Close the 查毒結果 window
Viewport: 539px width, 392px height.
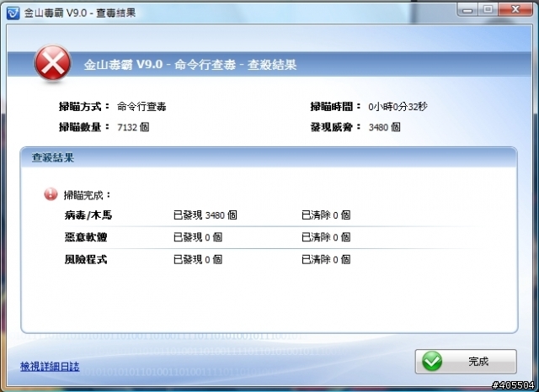coord(515,9)
